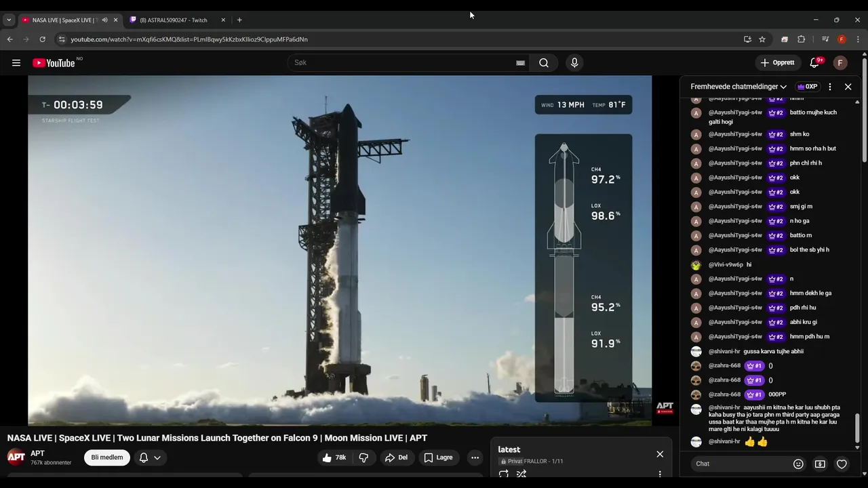Open notification bell dropdown beside Bli medlem

150,457
